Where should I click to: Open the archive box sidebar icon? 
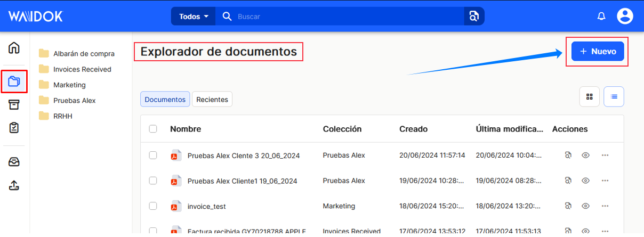tap(14, 104)
